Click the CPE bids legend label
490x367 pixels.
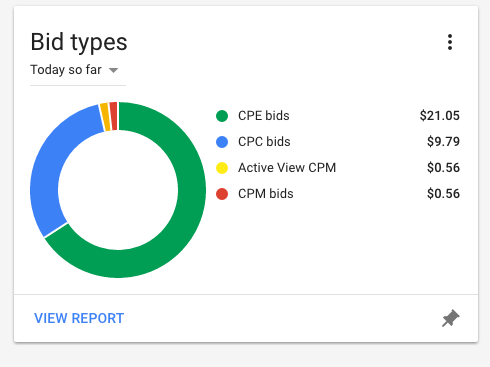pyautogui.click(x=264, y=116)
